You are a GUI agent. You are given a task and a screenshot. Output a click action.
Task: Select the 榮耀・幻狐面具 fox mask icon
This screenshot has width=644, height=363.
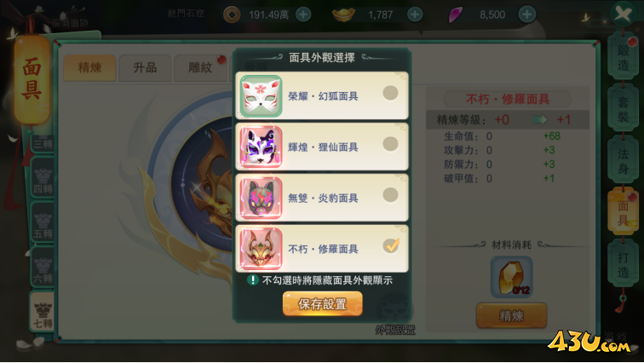pyautogui.click(x=261, y=96)
